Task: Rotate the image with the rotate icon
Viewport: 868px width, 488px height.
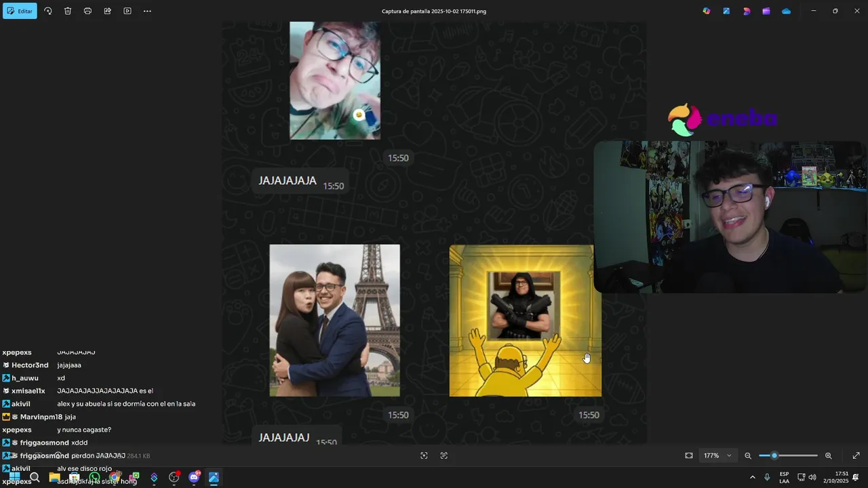Action: click(x=47, y=11)
